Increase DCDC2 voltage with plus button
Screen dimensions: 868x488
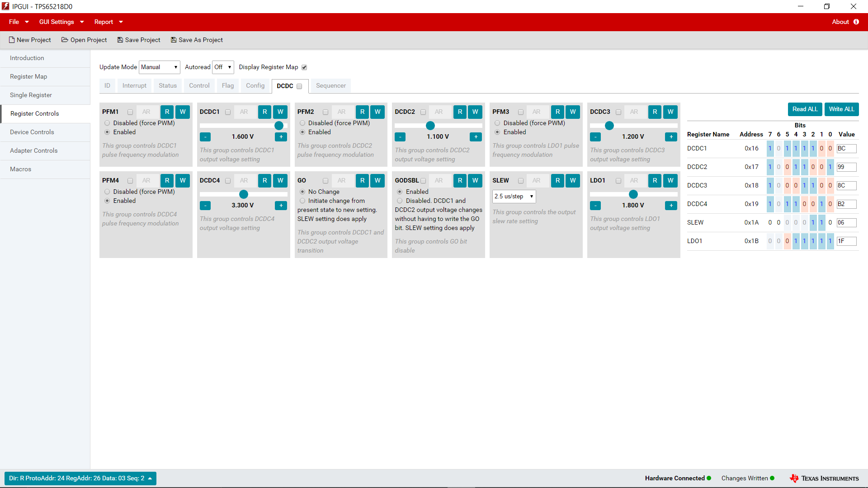tap(476, 137)
